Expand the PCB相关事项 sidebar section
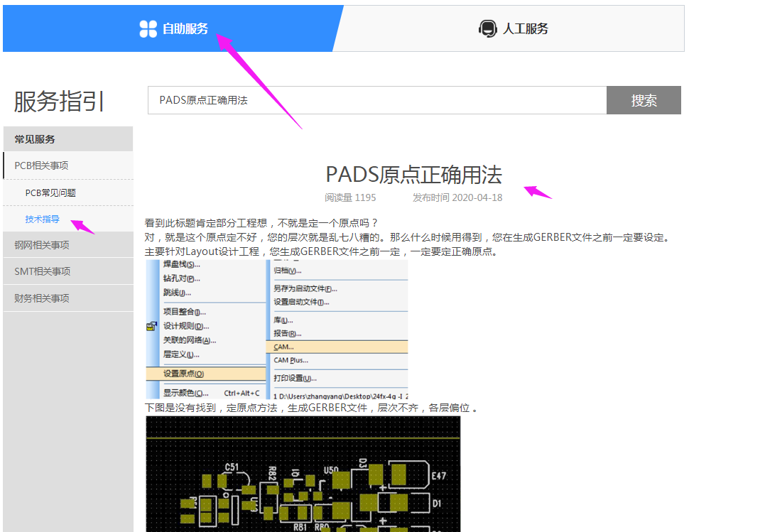 coord(41,165)
